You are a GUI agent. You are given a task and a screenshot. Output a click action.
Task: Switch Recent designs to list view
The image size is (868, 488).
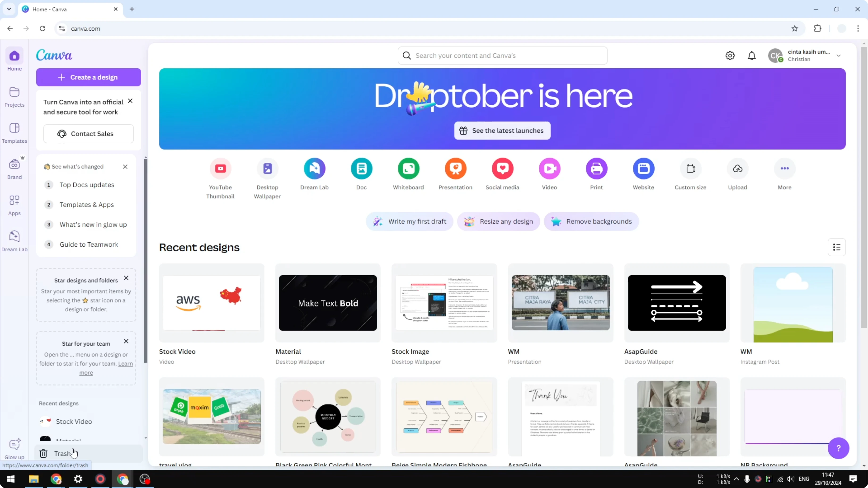click(837, 247)
